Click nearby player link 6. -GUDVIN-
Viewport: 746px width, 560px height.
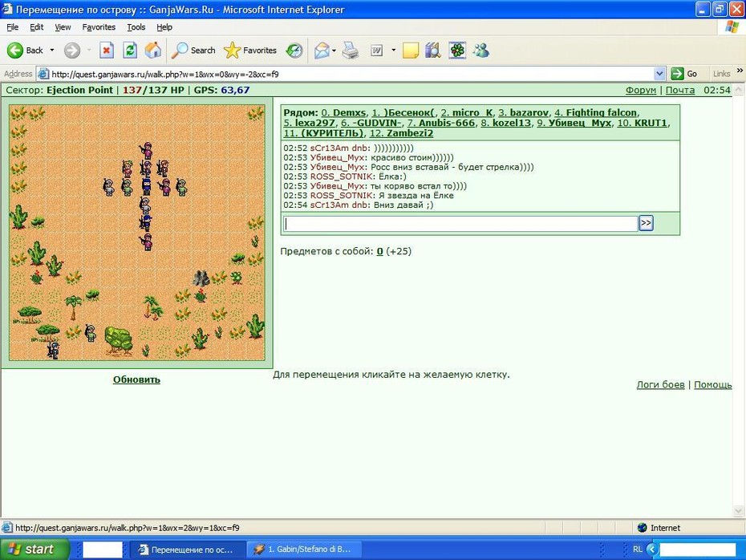pos(371,123)
